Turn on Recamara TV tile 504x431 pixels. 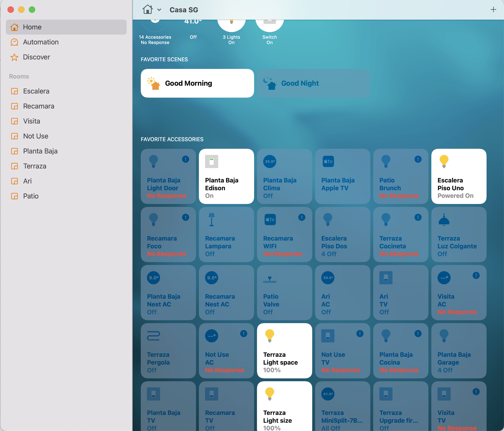tap(226, 406)
